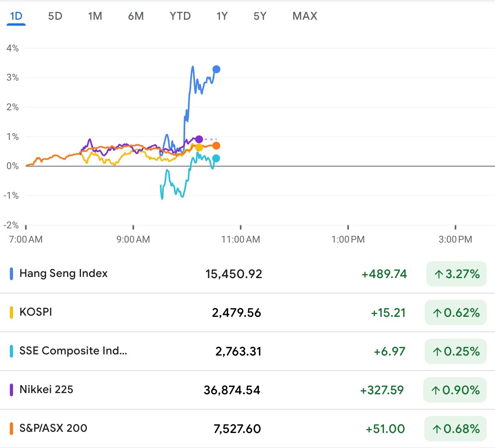The width and height of the screenshot is (495, 448).
Task: Open the S&P/ASX 200 listing
Action: 53,428
